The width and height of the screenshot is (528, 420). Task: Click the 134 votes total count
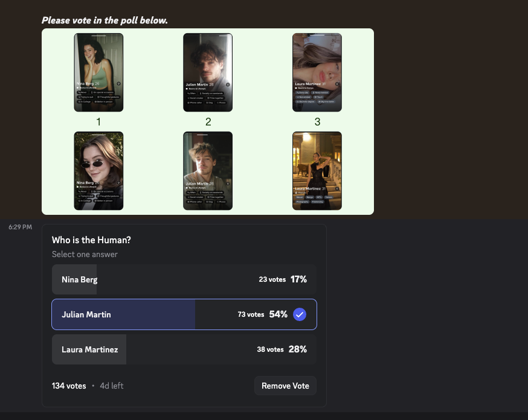click(x=69, y=386)
